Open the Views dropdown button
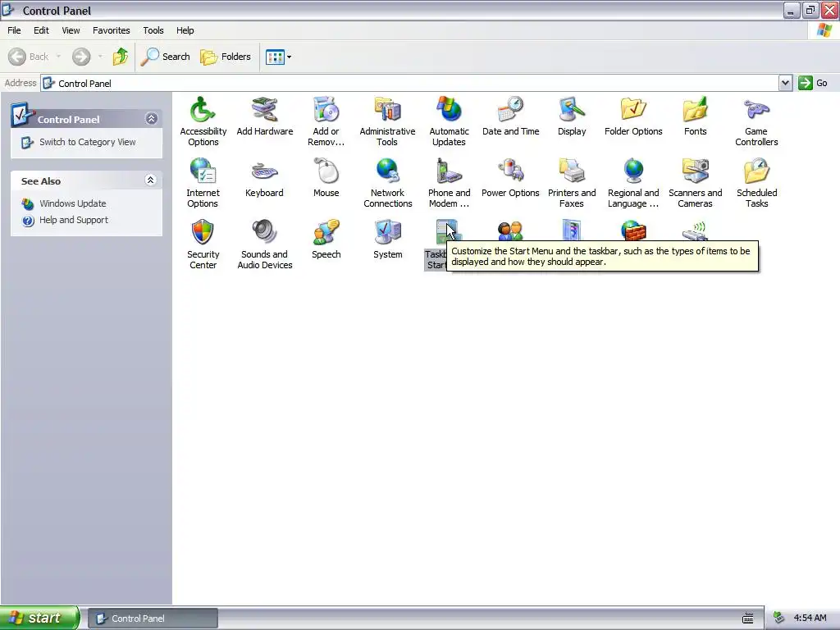This screenshot has height=630, width=840. 279,57
